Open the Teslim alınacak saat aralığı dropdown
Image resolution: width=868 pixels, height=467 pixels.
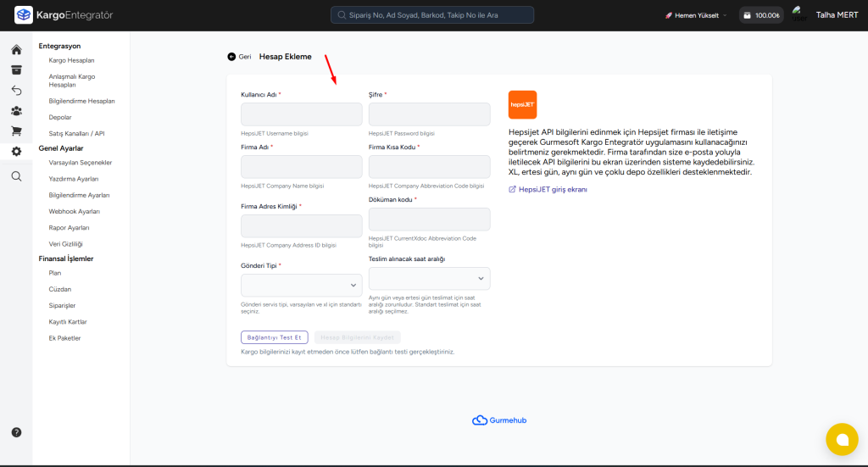pyautogui.click(x=429, y=279)
